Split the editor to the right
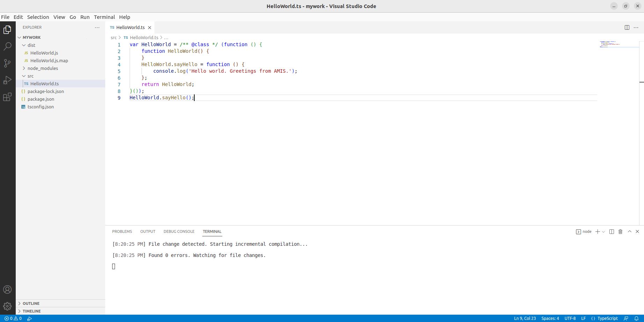 (x=627, y=27)
